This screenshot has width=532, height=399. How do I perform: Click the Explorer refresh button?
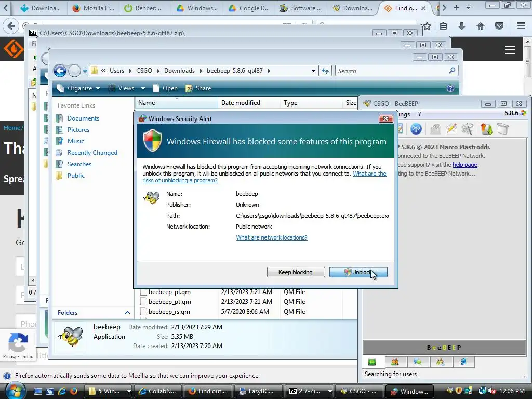click(x=325, y=71)
